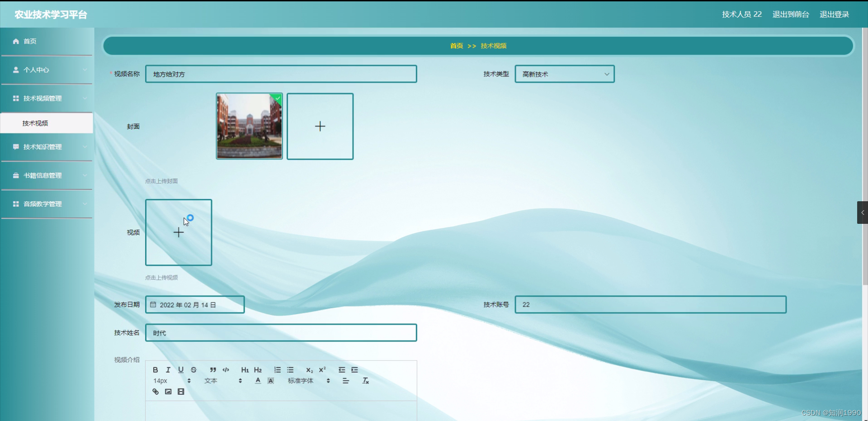Insert an image into the video description
The width and height of the screenshot is (868, 421).
point(168,392)
